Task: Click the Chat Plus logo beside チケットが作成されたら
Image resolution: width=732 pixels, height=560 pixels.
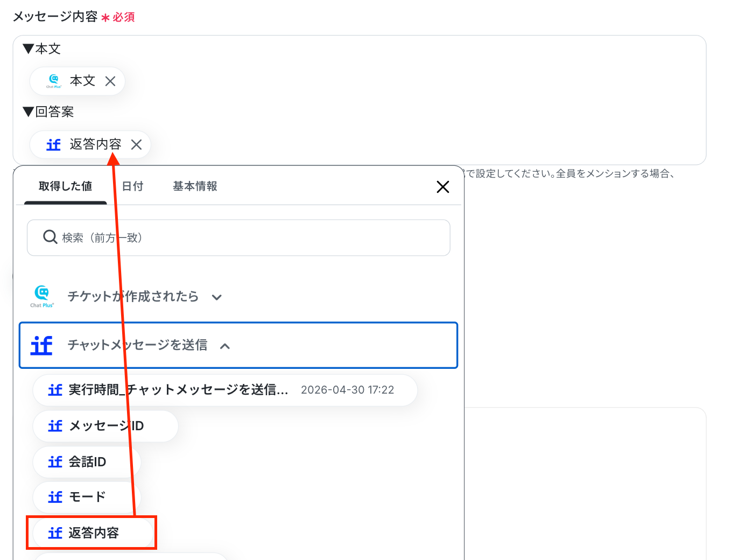Action: pyautogui.click(x=42, y=297)
